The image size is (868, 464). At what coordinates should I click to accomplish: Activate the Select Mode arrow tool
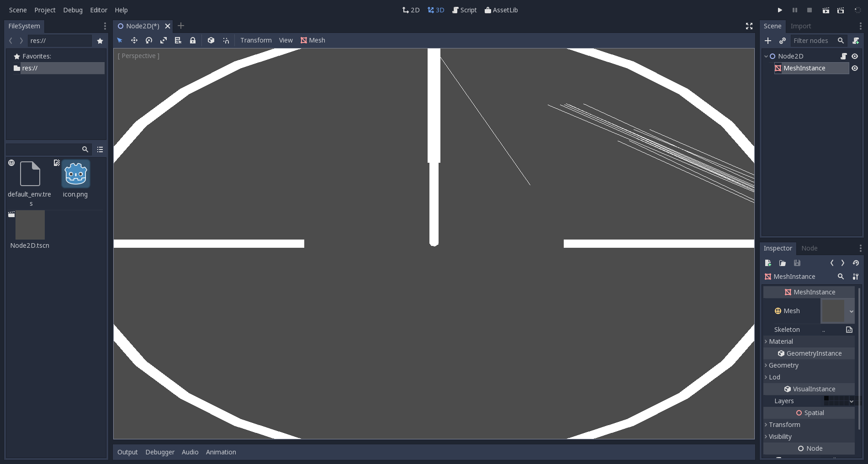pos(120,40)
